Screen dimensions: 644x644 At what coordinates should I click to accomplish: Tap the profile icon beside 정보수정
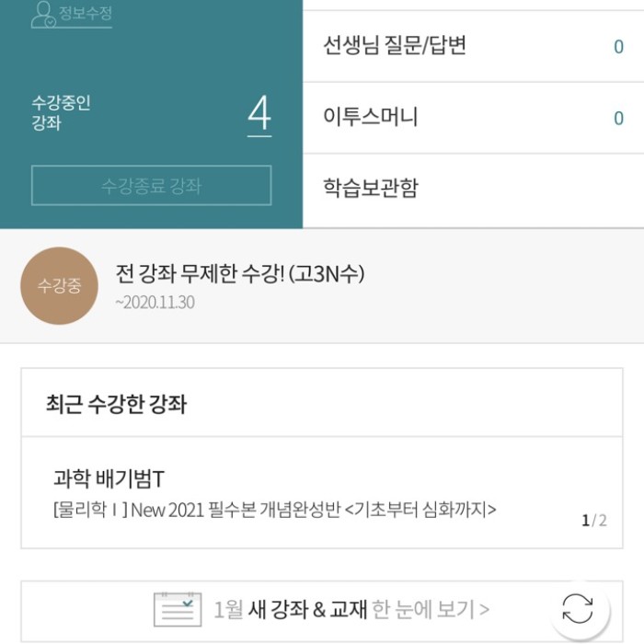click(x=42, y=14)
